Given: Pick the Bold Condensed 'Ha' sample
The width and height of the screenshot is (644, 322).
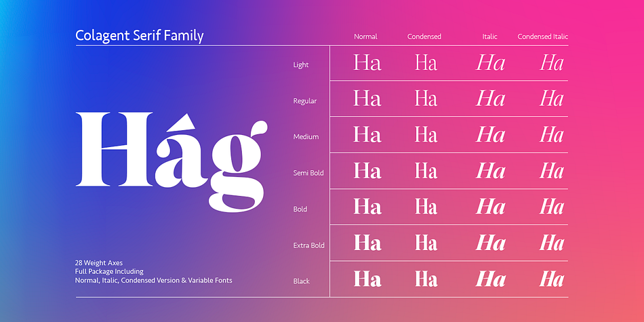Looking at the screenshot, I should coord(426,207).
